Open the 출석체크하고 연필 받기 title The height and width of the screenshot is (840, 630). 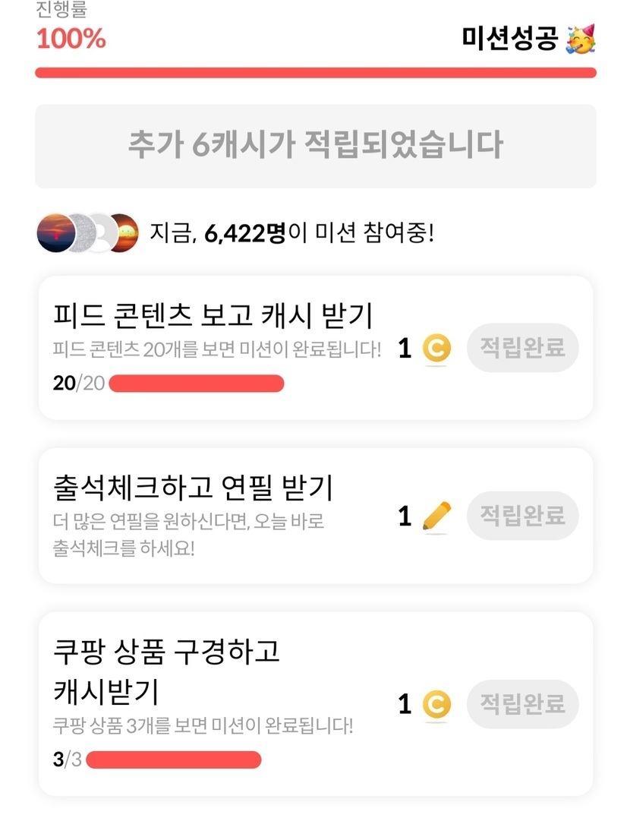point(194,487)
